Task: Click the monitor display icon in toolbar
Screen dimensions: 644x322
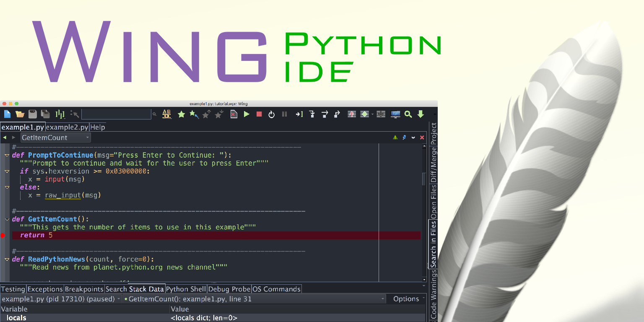Action: (395, 114)
